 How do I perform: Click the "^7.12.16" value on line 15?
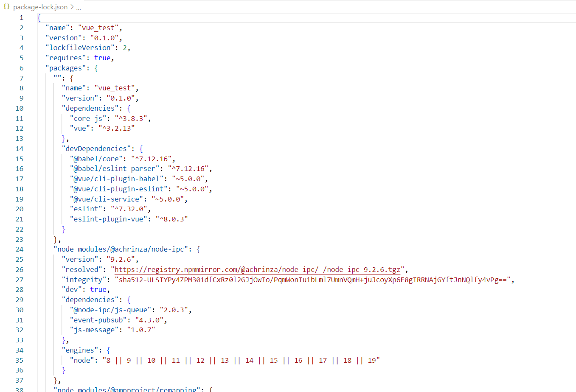(x=152, y=159)
